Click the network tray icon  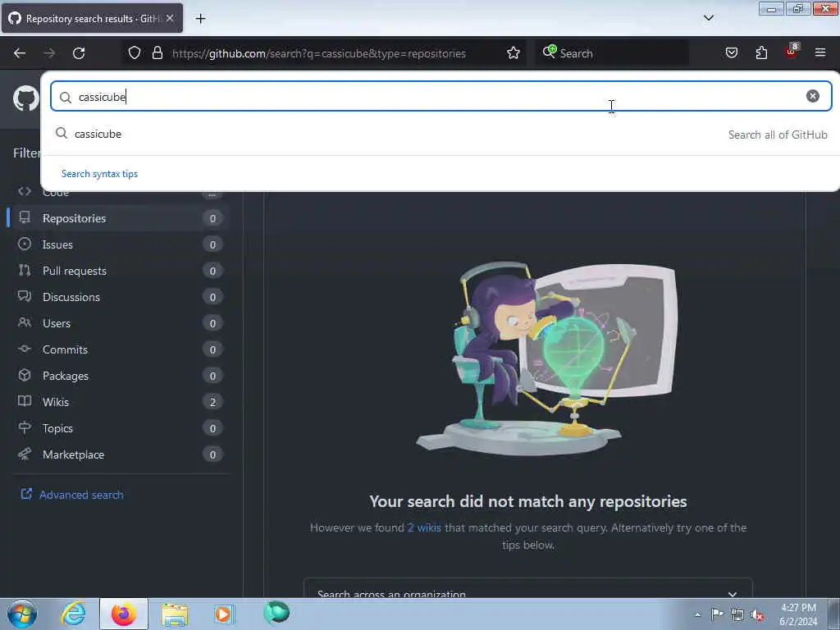[x=737, y=615]
